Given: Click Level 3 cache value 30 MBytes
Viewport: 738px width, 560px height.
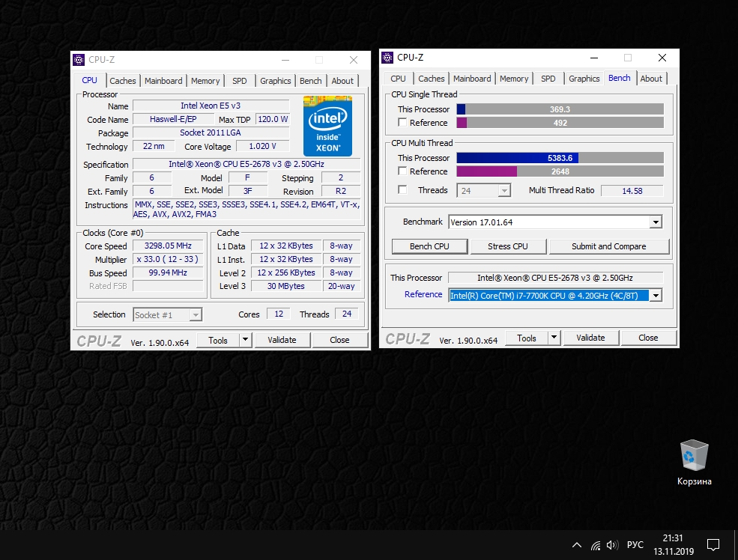Looking at the screenshot, I should (x=286, y=286).
